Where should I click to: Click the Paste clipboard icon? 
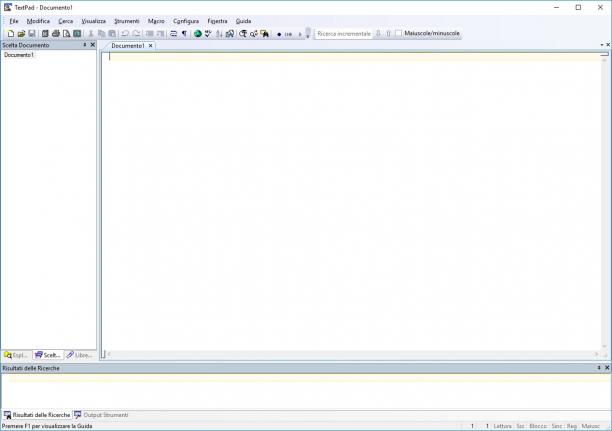coord(112,34)
